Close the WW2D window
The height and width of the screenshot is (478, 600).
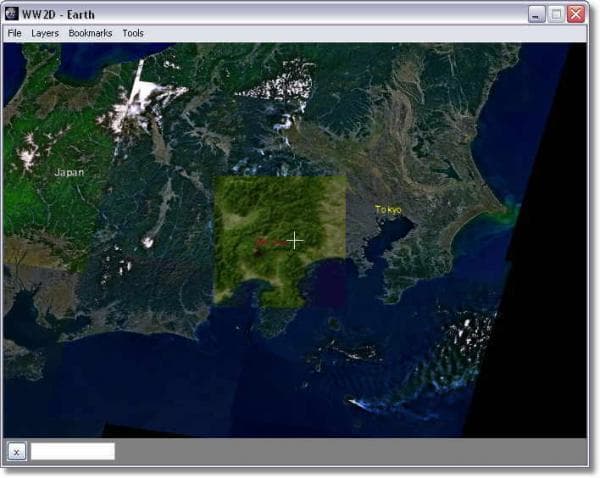[x=576, y=15]
